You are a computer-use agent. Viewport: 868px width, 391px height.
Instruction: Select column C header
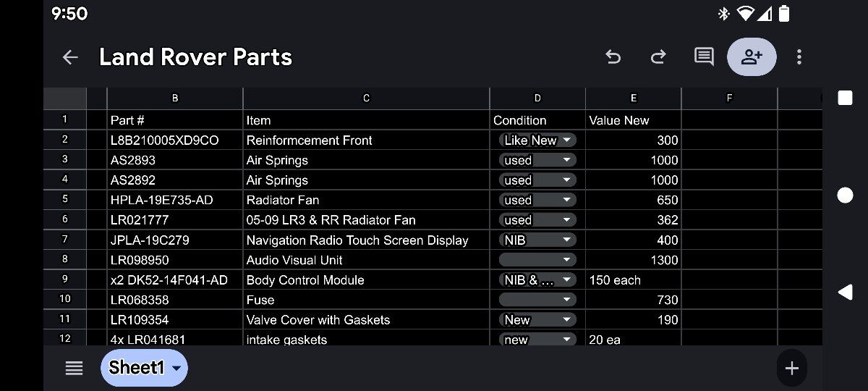(366, 98)
